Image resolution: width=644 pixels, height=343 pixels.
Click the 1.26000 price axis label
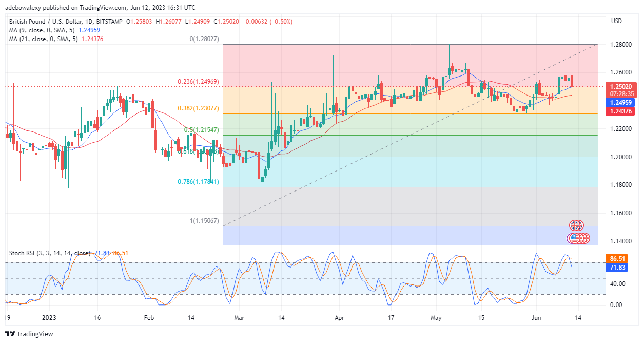[620, 72]
